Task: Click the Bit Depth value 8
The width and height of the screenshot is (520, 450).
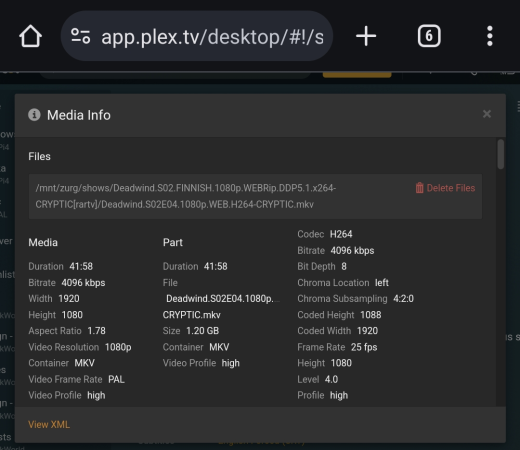Action: 344,266
